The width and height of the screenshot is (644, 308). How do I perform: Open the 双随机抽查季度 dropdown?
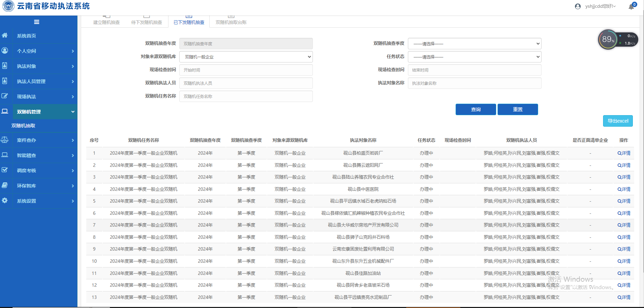475,44
